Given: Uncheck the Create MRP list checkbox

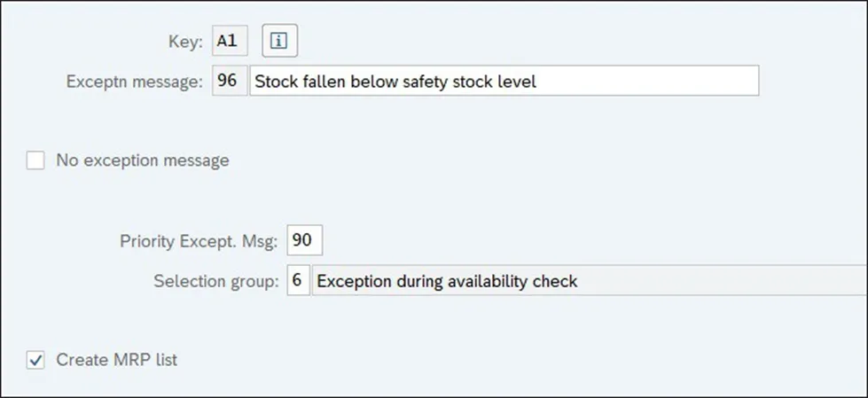Looking at the screenshot, I should coord(35,360).
